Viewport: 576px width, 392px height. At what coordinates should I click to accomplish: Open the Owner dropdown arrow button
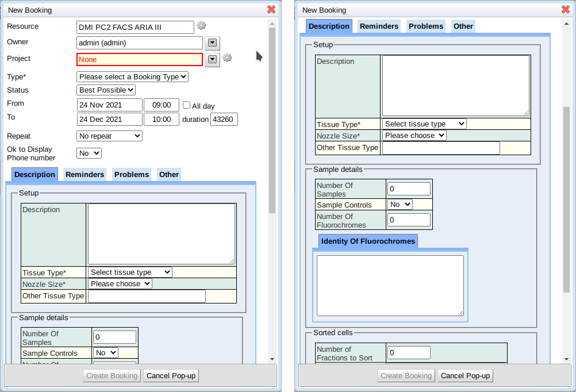pos(213,43)
